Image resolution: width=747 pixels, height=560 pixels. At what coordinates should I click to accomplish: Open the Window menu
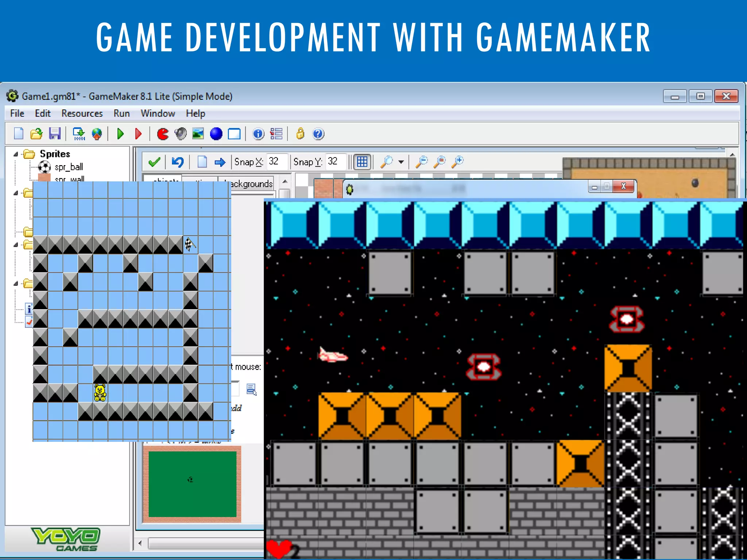click(158, 113)
